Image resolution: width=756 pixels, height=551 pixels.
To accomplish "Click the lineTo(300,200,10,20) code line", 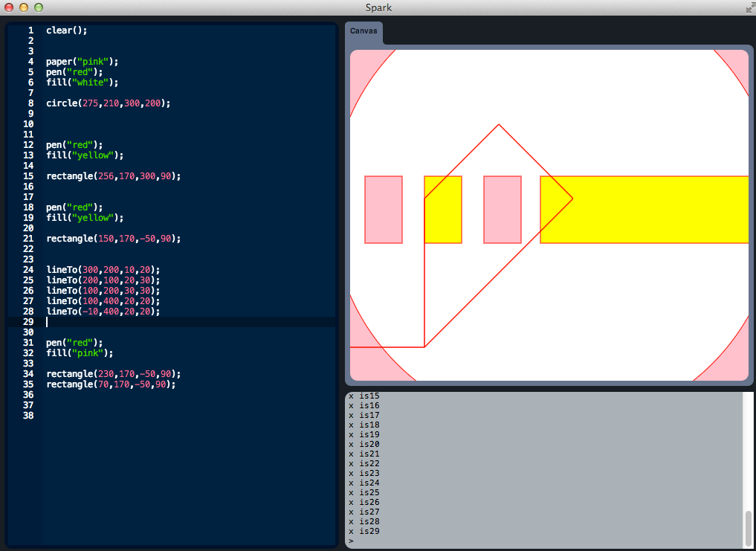I will pos(103,270).
